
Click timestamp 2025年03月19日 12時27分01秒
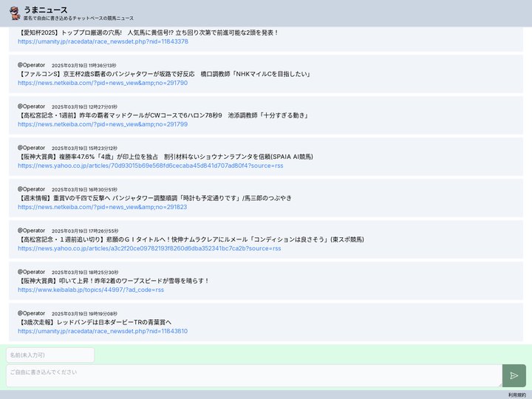[84, 107]
